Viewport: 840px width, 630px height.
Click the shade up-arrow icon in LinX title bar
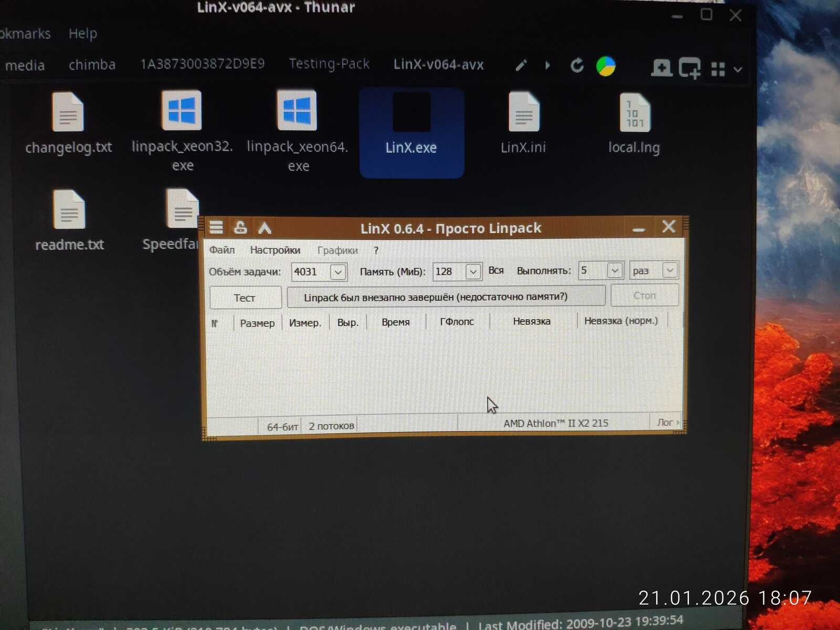(265, 228)
